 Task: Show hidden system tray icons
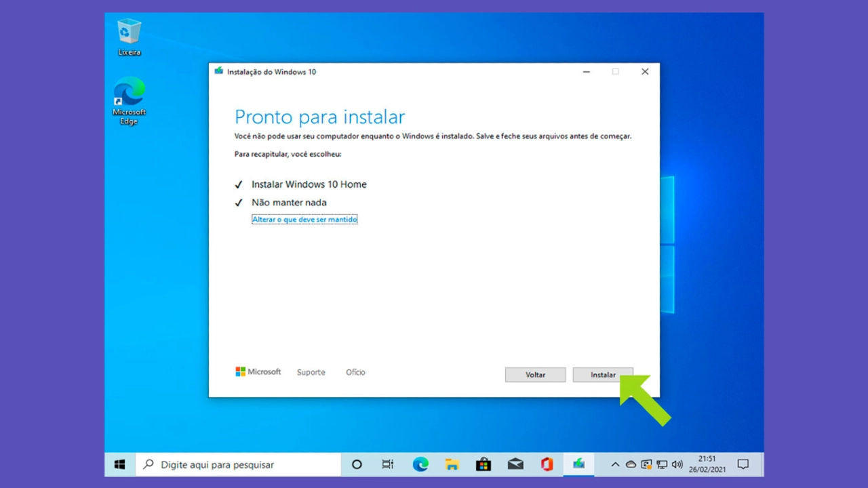[615, 464]
